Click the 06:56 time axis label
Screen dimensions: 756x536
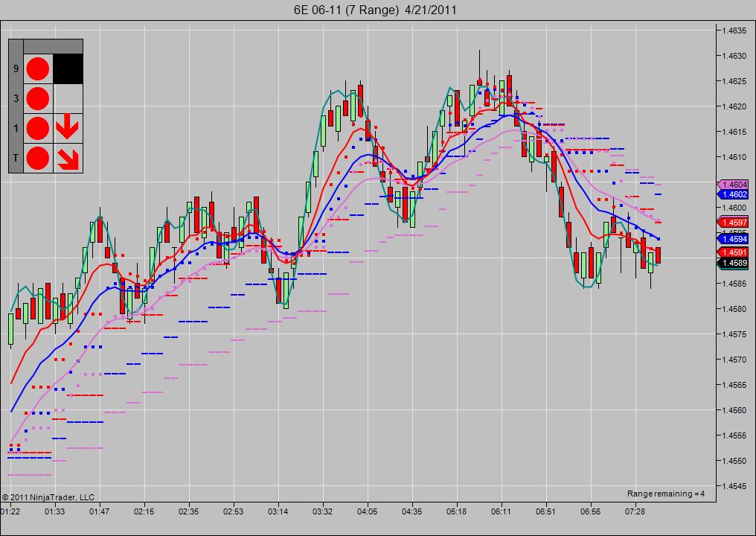[x=590, y=511]
